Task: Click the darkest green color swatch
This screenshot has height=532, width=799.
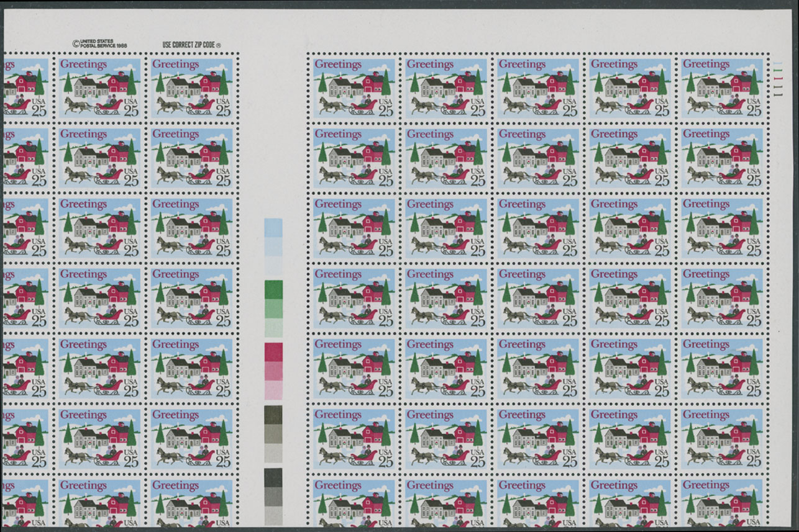Action: tap(273, 289)
